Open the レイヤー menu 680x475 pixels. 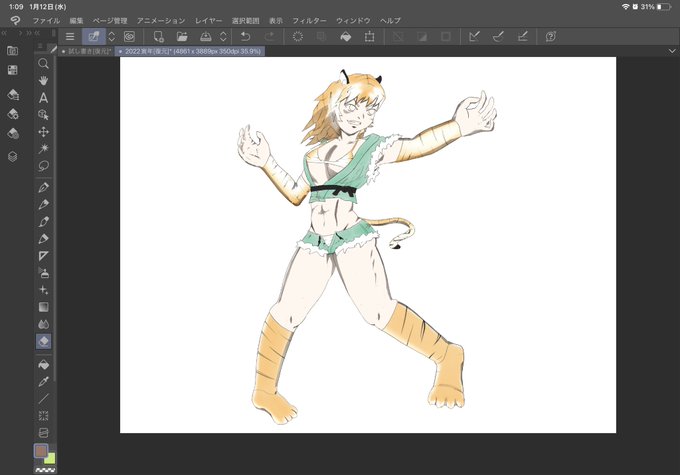tap(208, 20)
